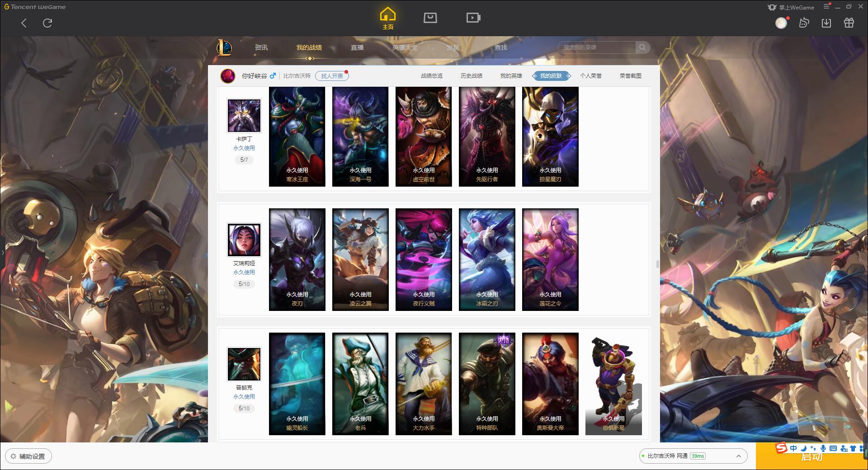Click the skin list scrollbar handle
Image resolution: width=868 pixels, height=470 pixels.
click(x=657, y=264)
